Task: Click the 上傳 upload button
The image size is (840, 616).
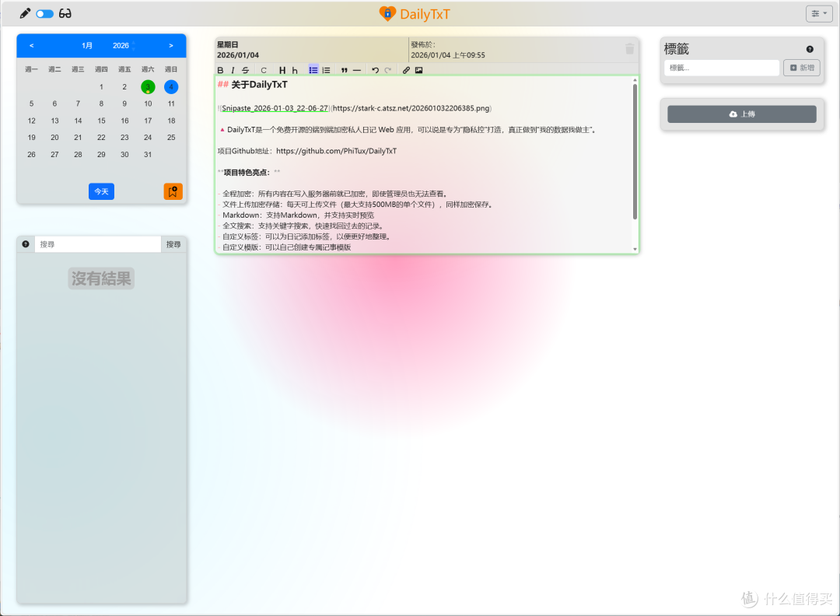Action: (741, 114)
